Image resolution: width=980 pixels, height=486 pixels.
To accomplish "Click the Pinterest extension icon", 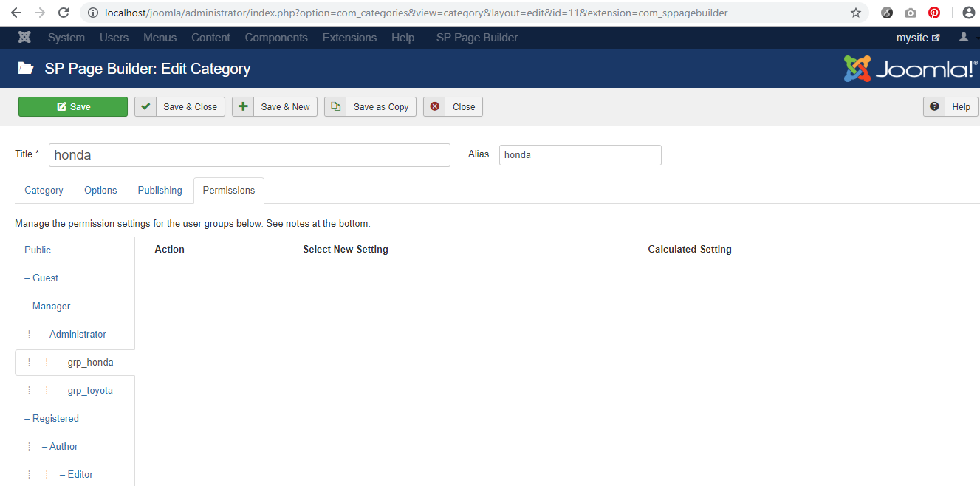I will click(934, 13).
